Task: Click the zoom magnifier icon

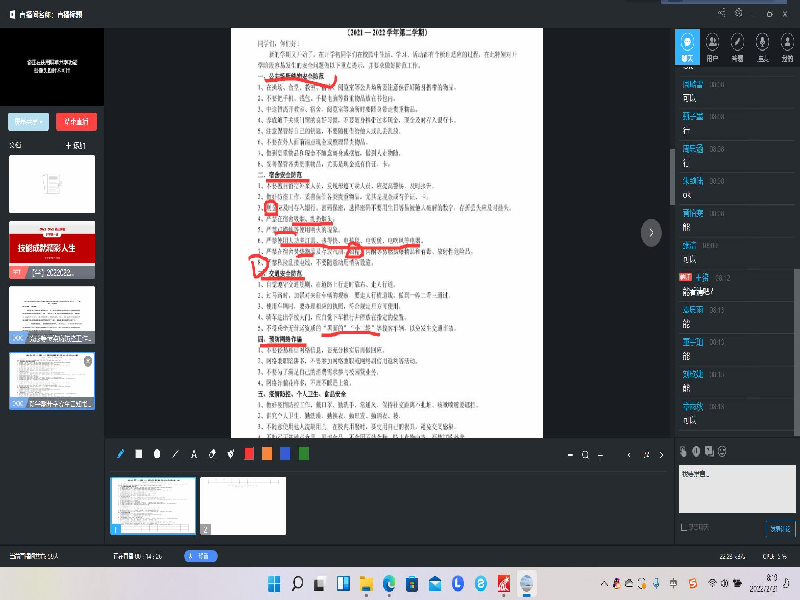Action: pyautogui.click(x=585, y=455)
